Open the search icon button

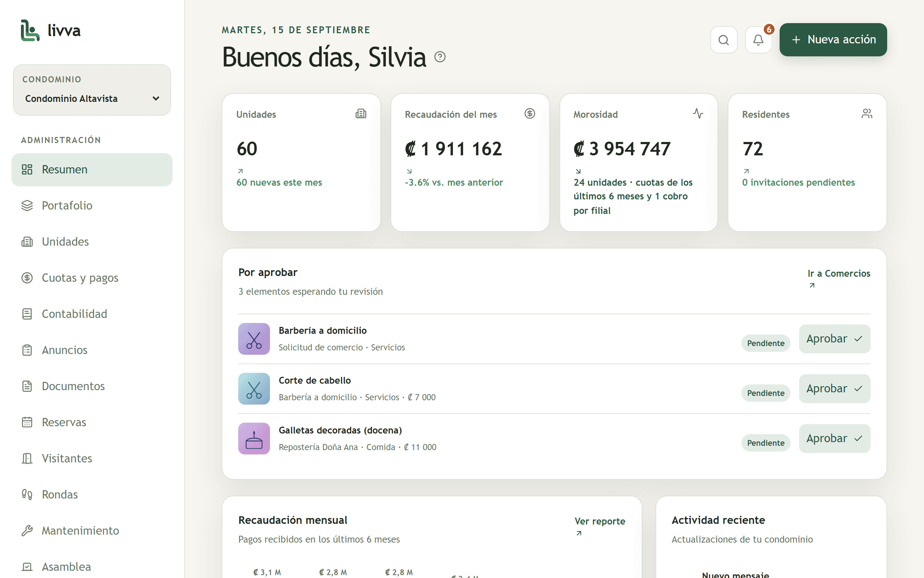(x=724, y=40)
